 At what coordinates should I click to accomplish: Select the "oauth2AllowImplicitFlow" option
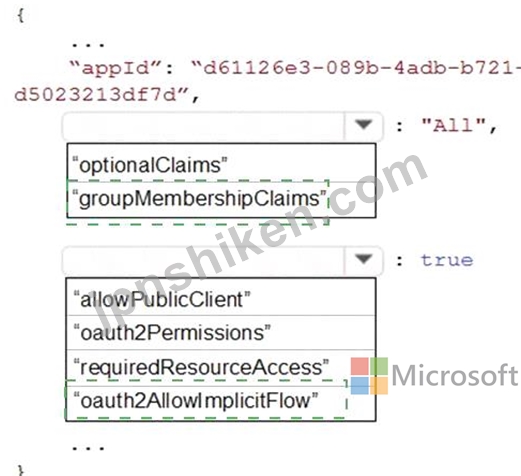[x=221, y=401]
